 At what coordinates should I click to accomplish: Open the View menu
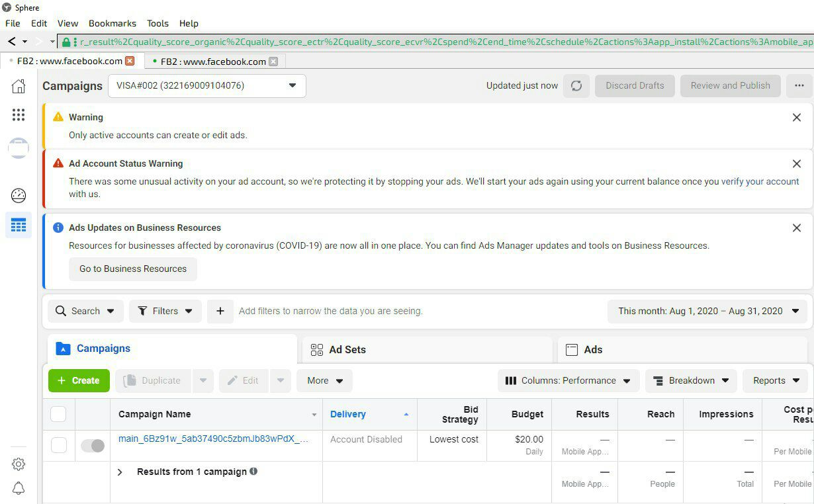click(68, 23)
